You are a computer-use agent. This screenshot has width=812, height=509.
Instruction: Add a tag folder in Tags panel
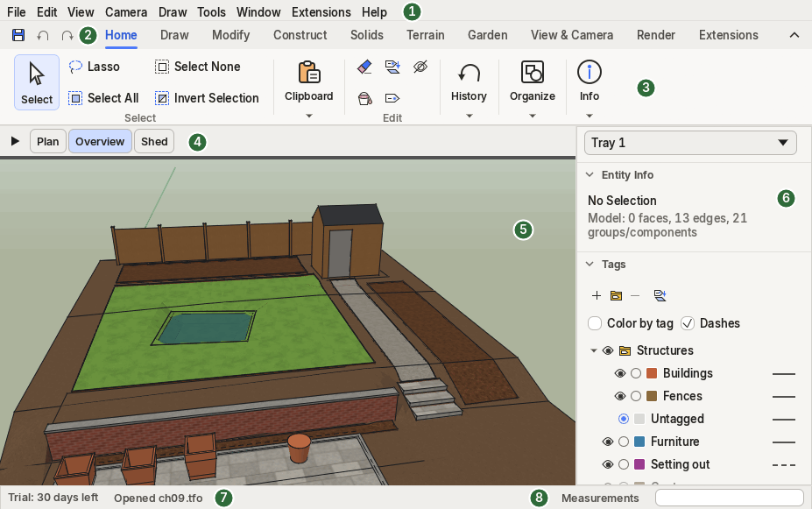pyautogui.click(x=616, y=295)
